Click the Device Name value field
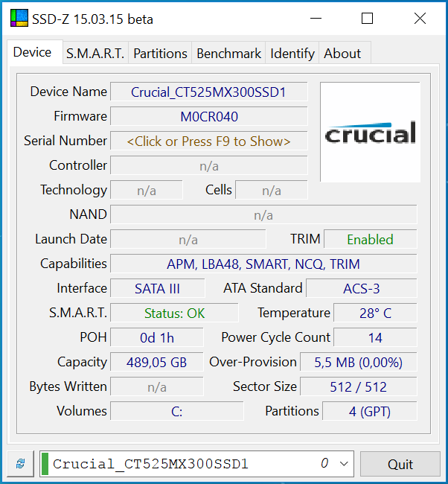448x484 pixels. pyautogui.click(x=209, y=92)
